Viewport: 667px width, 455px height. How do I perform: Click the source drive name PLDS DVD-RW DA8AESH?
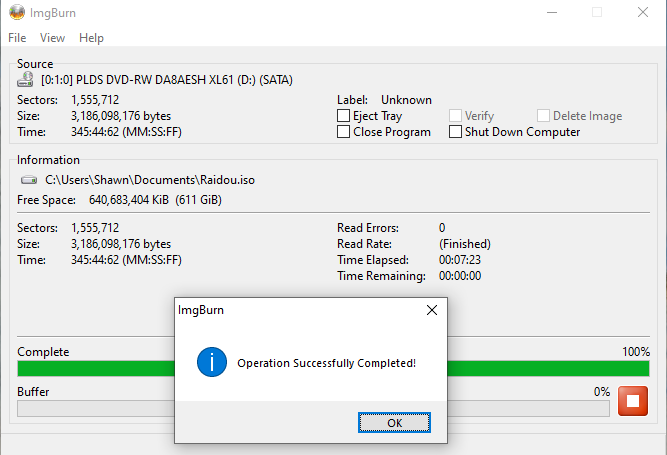click(166, 80)
